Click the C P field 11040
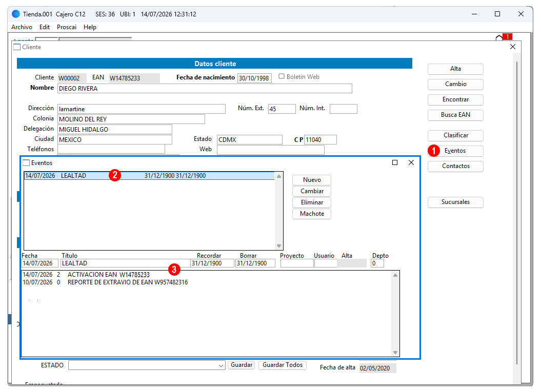The width and height of the screenshot is (541, 392). click(x=320, y=139)
